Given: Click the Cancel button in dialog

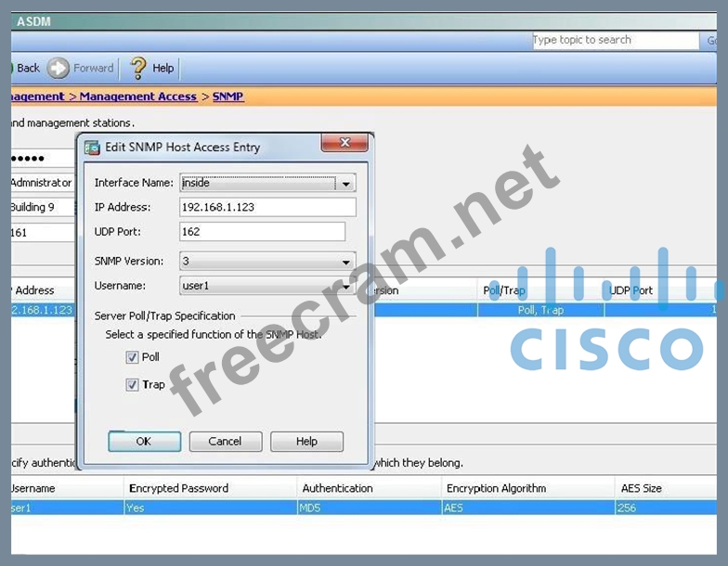Looking at the screenshot, I should point(225,442).
